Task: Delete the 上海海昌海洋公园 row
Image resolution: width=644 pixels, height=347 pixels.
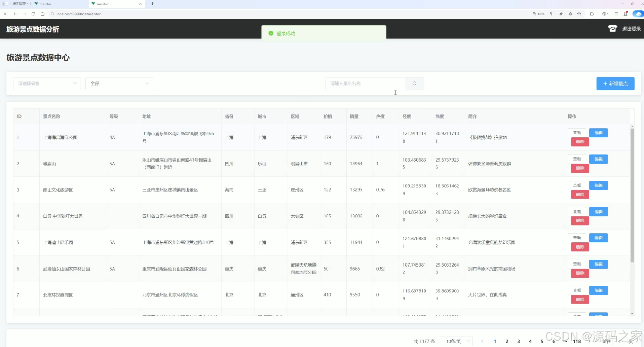Action: tap(580, 142)
